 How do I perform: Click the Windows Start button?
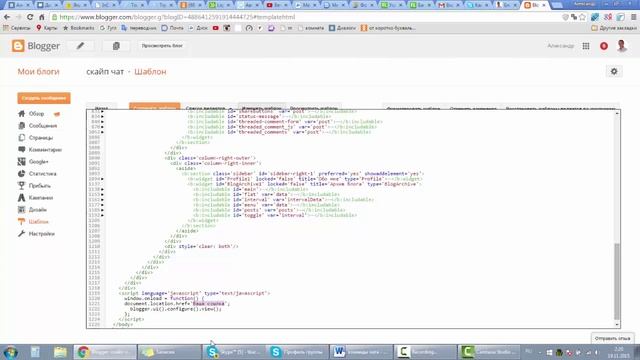pos(10,352)
